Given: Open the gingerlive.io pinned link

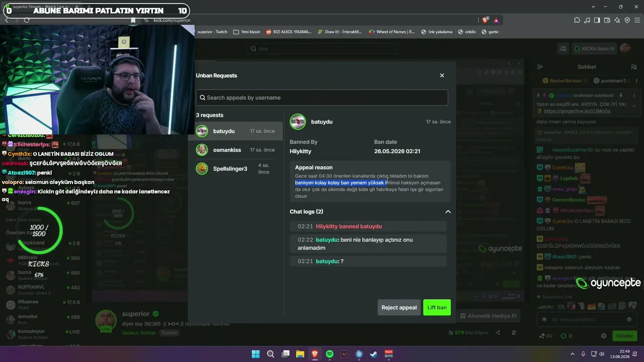Looking at the screenshot, I should (x=577, y=111).
